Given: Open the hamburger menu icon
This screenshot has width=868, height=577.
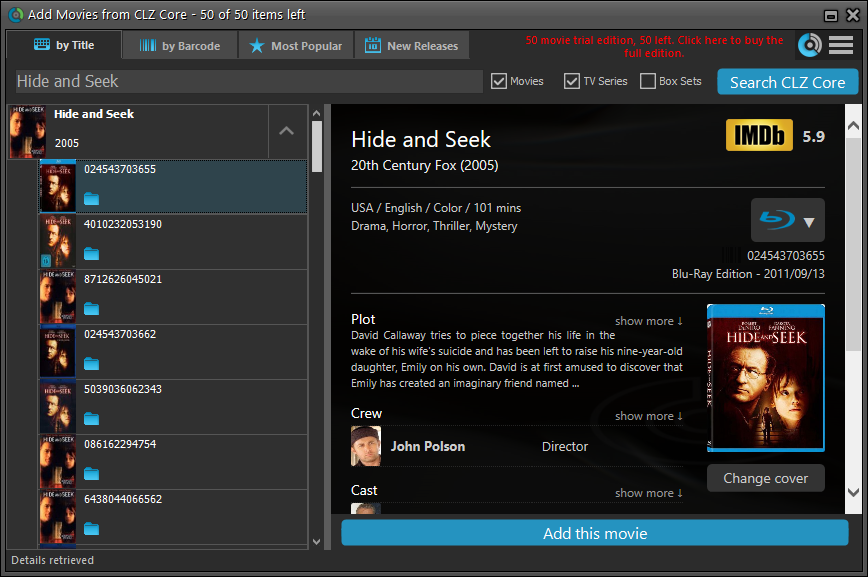Looking at the screenshot, I should [841, 45].
